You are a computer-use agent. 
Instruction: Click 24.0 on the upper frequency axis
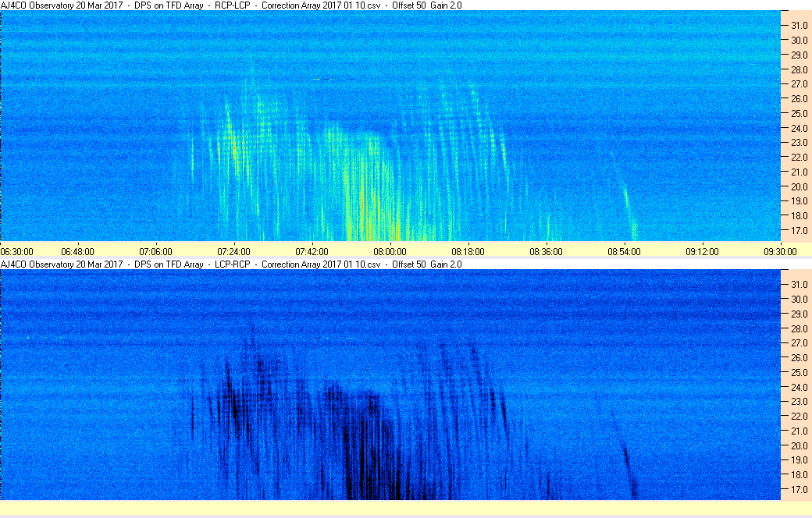pos(799,128)
